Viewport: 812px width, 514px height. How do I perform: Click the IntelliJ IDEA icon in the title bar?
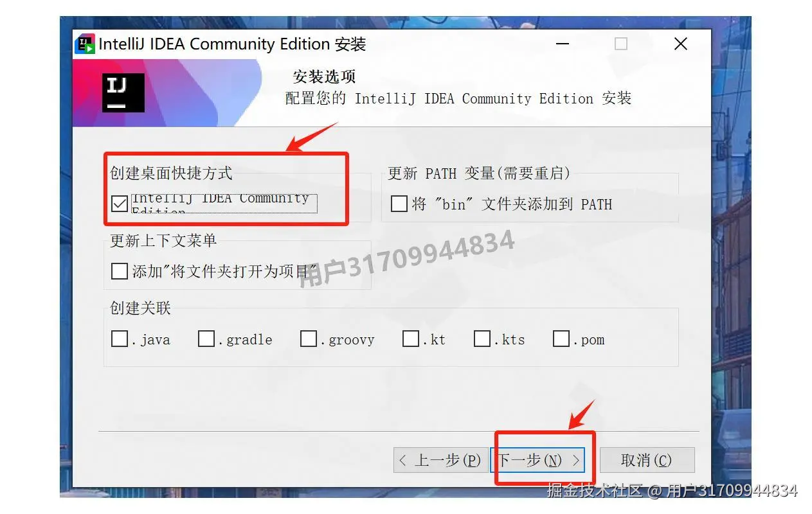pyautogui.click(x=86, y=44)
